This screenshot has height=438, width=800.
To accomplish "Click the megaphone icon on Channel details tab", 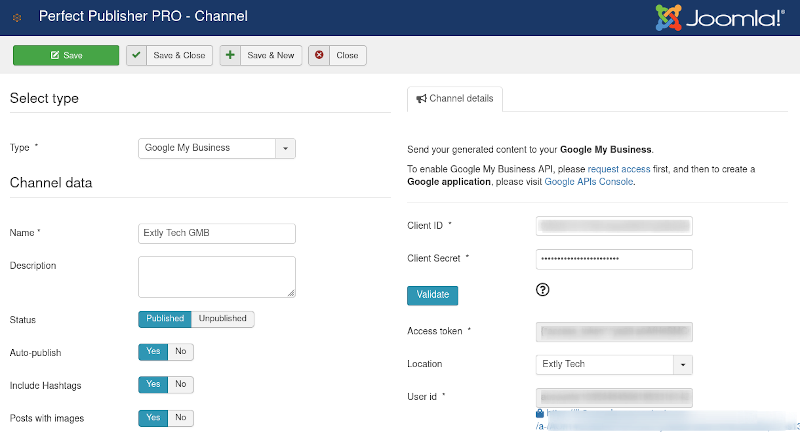I will tap(421, 99).
